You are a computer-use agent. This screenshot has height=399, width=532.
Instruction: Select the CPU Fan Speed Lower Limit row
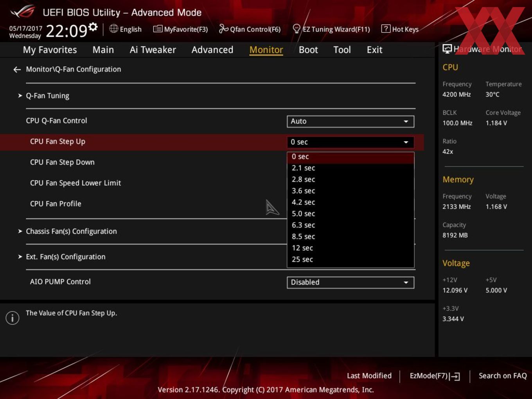point(75,183)
